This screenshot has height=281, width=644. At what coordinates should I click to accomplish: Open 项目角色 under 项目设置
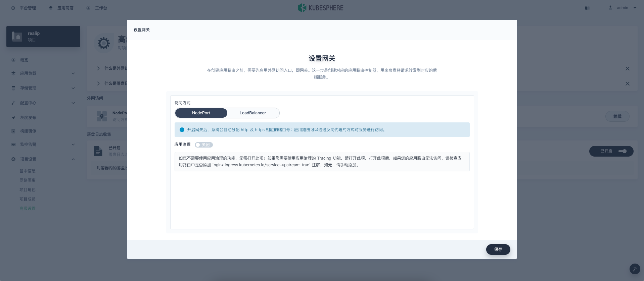(x=28, y=190)
